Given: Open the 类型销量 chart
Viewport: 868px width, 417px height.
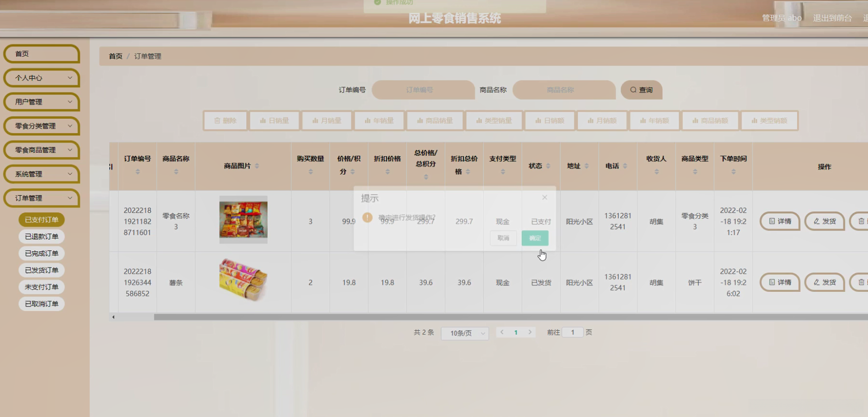Looking at the screenshot, I should [x=494, y=121].
